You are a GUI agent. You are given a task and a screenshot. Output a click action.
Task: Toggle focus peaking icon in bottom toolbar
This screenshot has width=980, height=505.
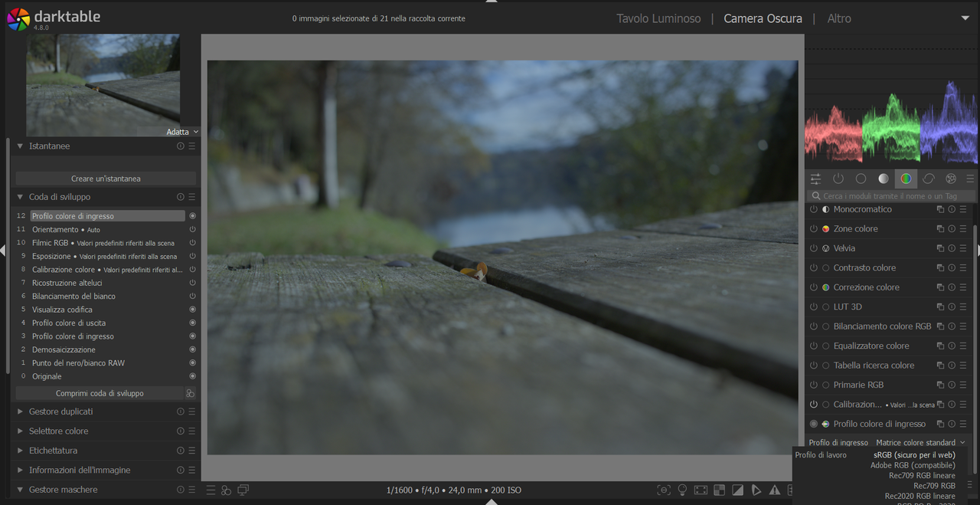coord(664,490)
